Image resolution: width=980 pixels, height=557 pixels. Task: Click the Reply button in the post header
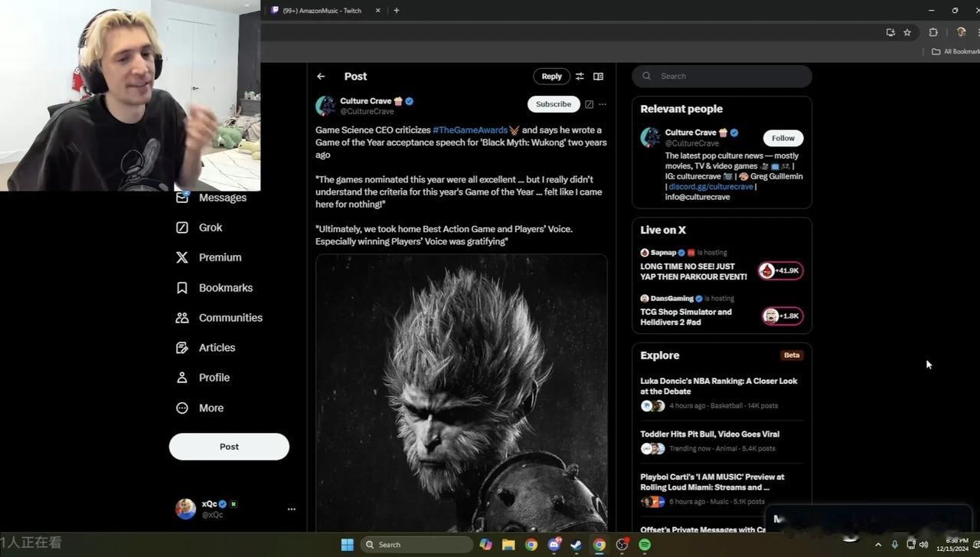(x=551, y=77)
